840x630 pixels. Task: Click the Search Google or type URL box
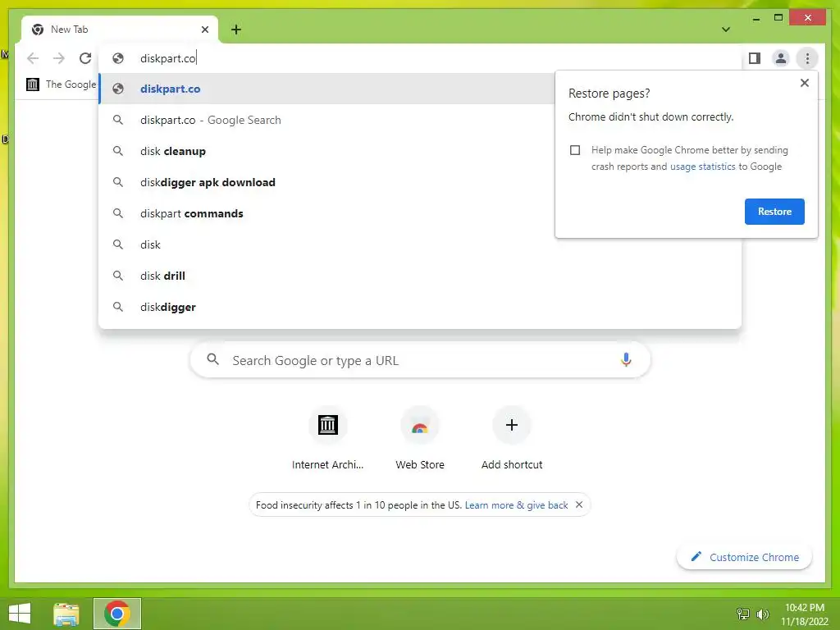(420, 360)
